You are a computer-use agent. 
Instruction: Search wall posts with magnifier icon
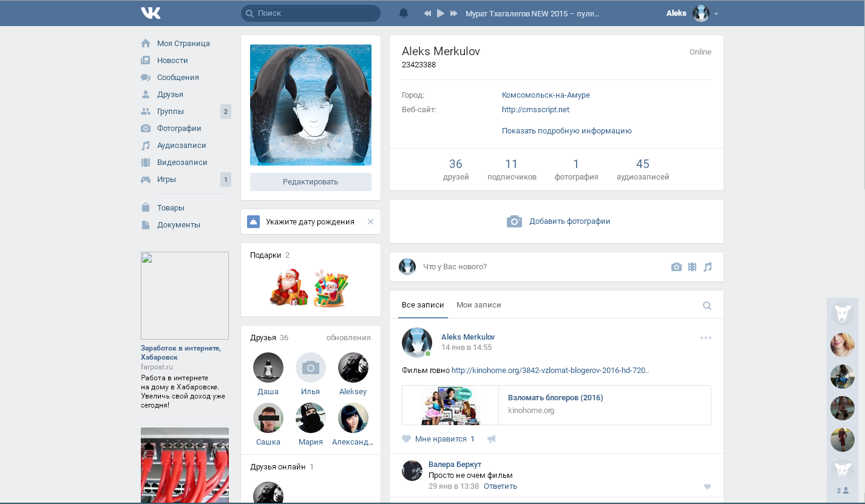coord(707,306)
